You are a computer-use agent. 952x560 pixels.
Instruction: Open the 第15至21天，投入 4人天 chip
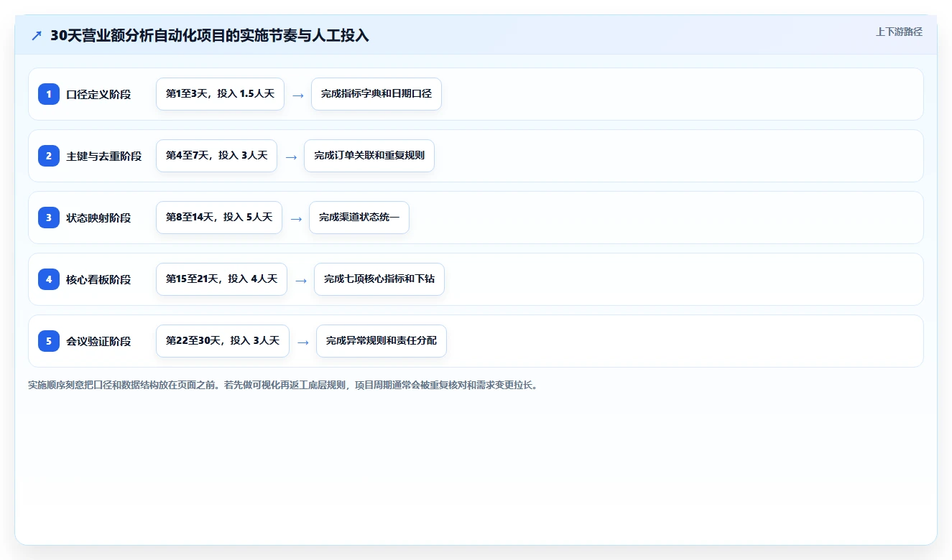[221, 279]
